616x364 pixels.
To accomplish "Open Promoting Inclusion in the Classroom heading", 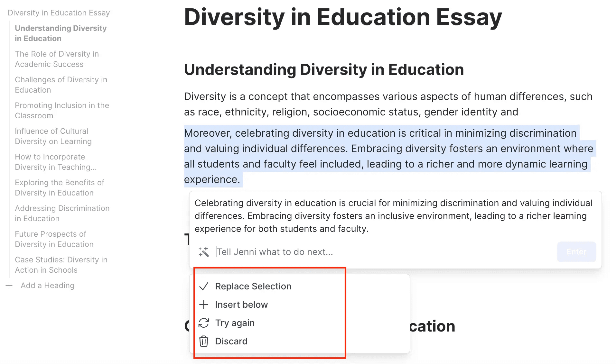I will point(62,111).
